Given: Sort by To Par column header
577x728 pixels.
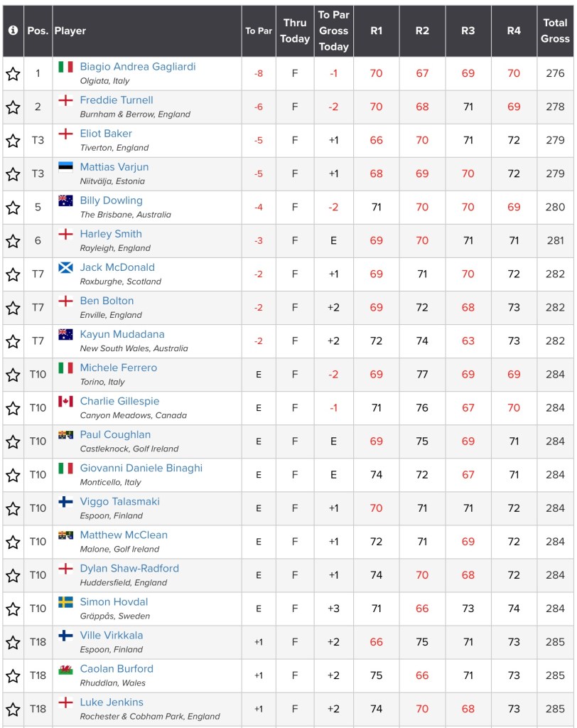Looking at the screenshot, I should coord(259,31).
